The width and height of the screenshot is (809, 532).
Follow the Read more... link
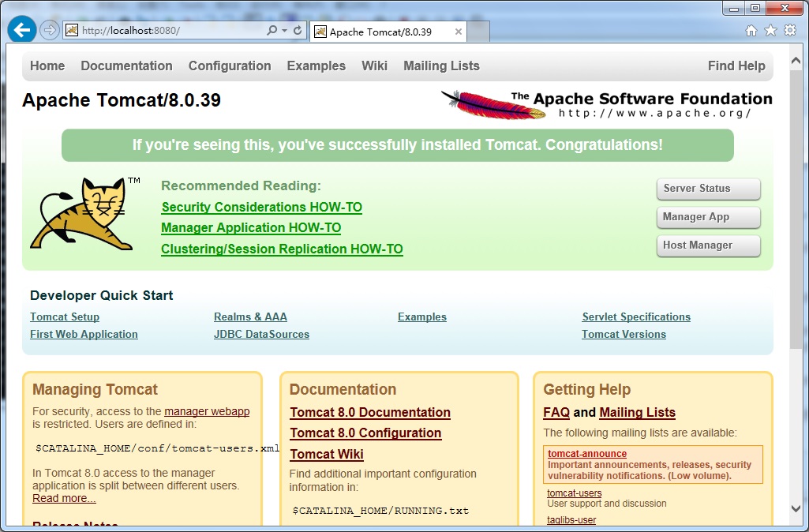[x=64, y=498]
